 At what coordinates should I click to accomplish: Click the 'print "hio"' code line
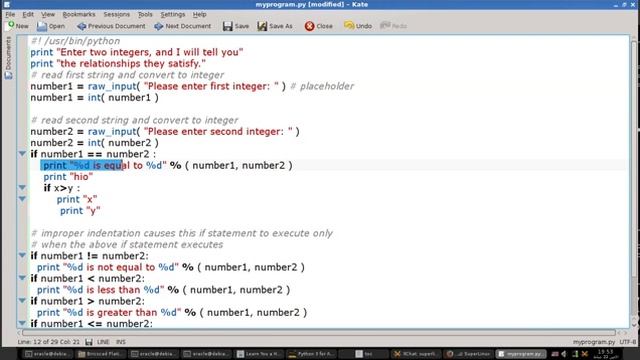tap(68, 177)
